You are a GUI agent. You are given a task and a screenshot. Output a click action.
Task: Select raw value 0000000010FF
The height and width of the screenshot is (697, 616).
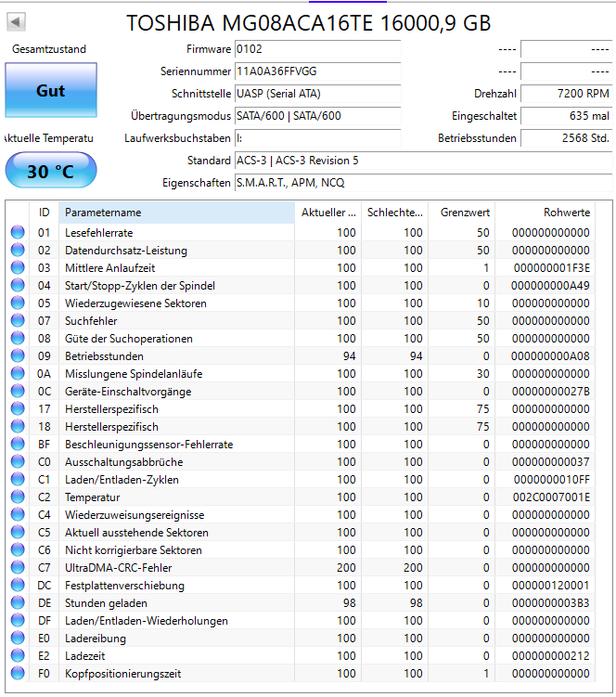[x=552, y=480]
